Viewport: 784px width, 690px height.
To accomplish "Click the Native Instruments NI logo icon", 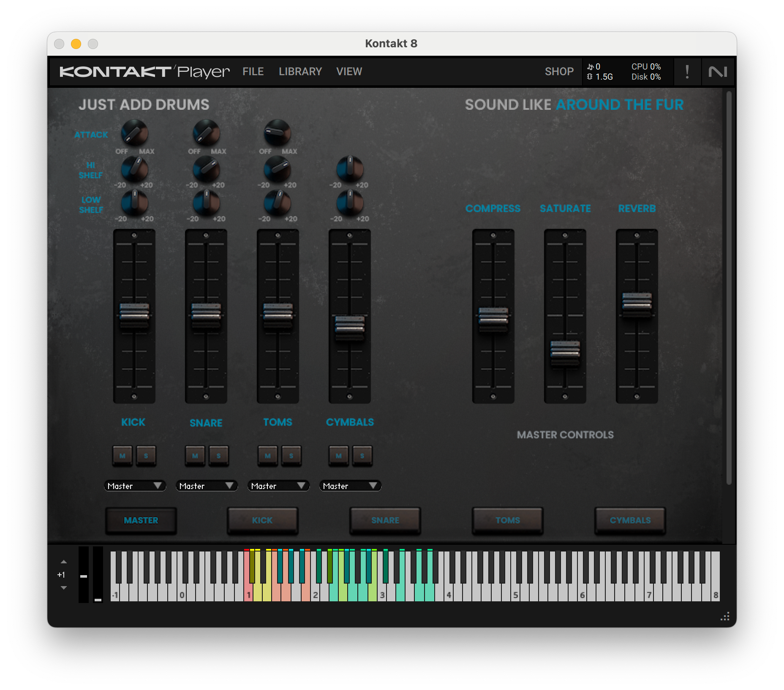I will (x=718, y=72).
